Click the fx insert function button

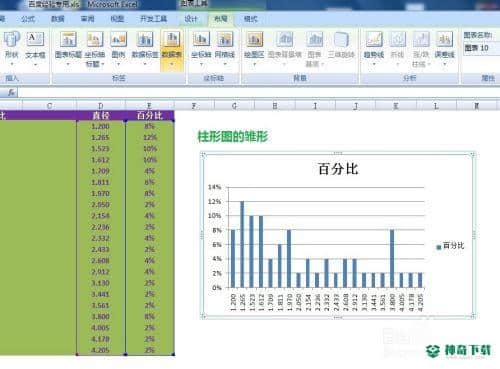(x=11, y=92)
